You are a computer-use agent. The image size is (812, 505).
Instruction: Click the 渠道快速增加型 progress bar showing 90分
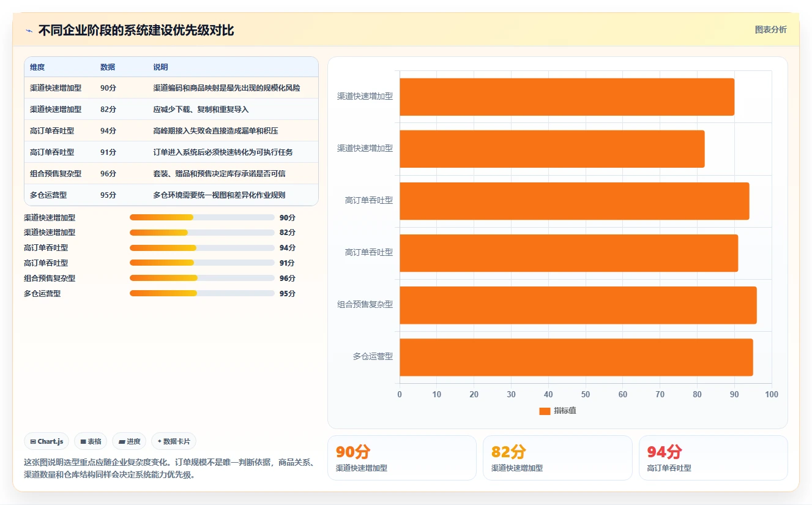202,217
